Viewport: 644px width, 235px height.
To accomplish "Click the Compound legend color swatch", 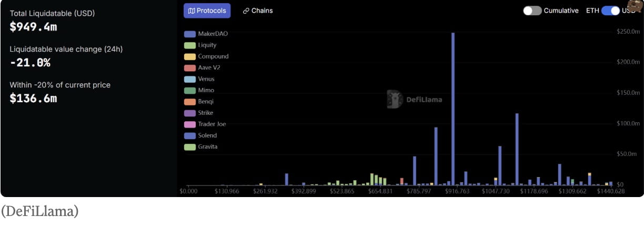I will click(x=190, y=56).
